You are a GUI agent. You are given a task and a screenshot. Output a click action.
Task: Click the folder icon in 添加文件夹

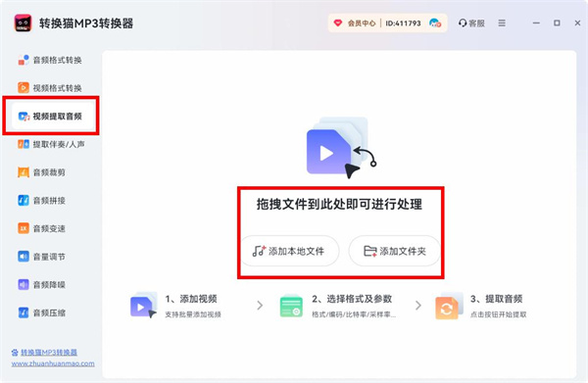pyautogui.click(x=370, y=251)
